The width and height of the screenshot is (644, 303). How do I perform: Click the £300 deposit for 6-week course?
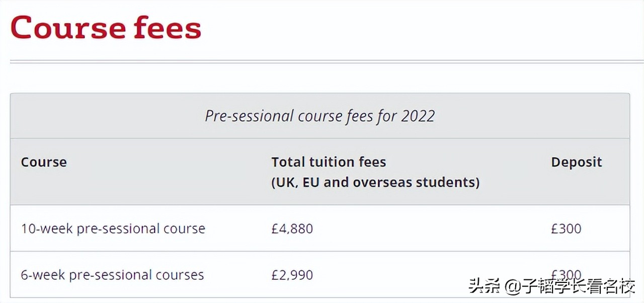click(x=566, y=273)
